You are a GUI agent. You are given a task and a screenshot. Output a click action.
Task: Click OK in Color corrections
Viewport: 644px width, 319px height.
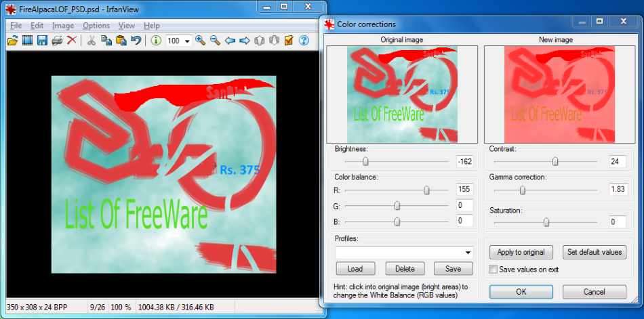pos(521,292)
